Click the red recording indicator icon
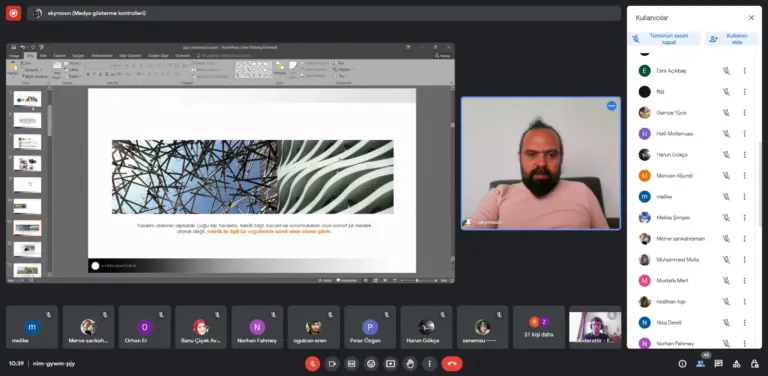The width and height of the screenshot is (768, 376). point(13,13)
